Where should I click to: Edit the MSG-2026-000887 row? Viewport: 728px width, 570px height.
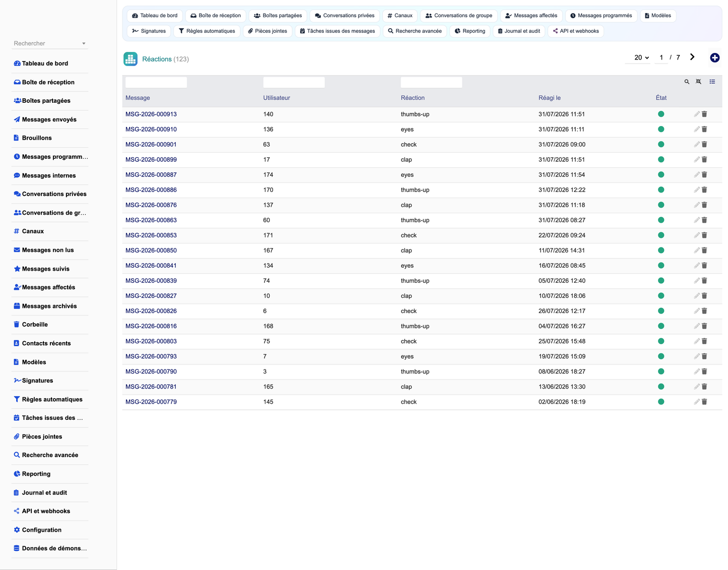697,175
